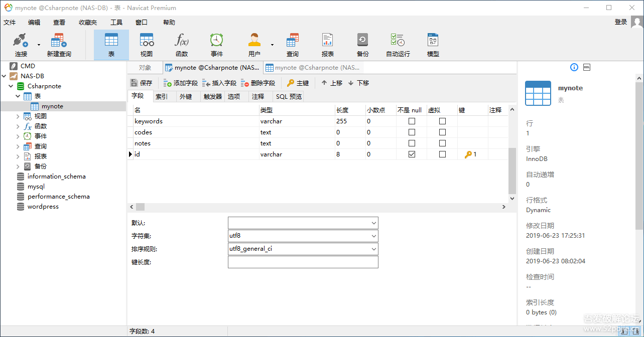Open the 备份 tool from the toolbar
Screen dimensions: 644x337
tap(362, 44)
